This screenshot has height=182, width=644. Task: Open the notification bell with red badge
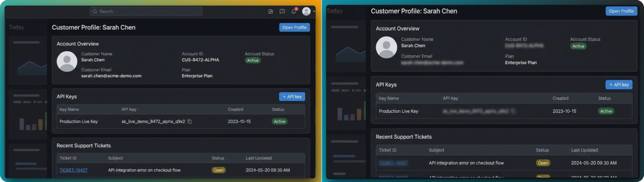click(294, 11)
